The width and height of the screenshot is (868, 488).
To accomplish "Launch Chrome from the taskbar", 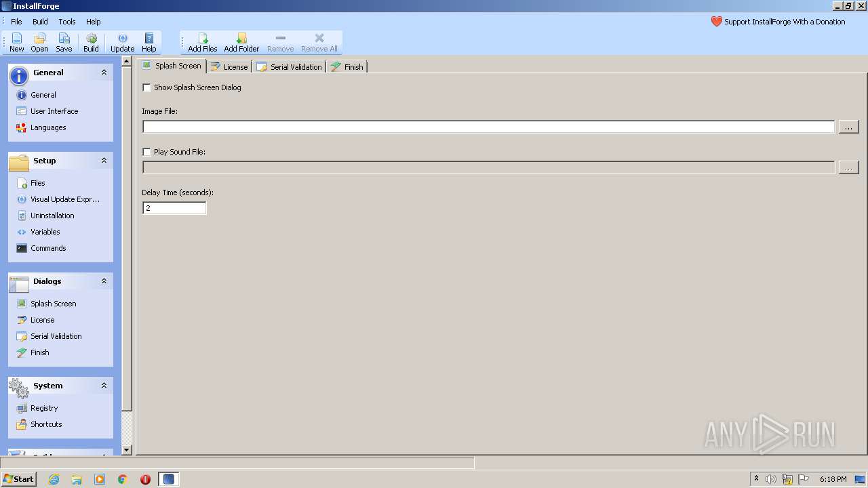I will pos(123,479).
